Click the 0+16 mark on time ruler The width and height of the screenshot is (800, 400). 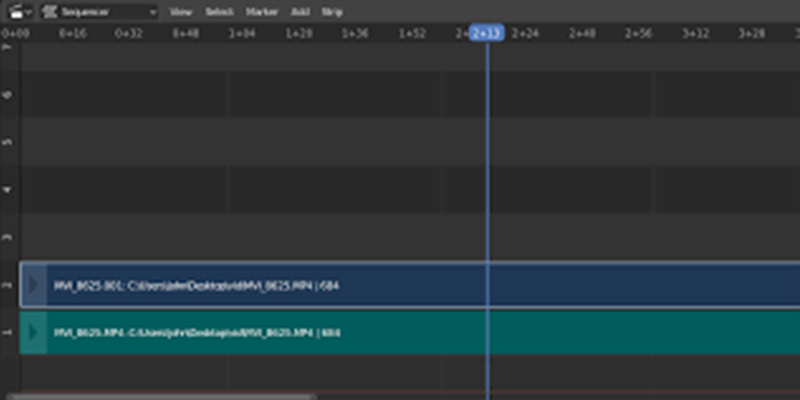tap(72, 34)
